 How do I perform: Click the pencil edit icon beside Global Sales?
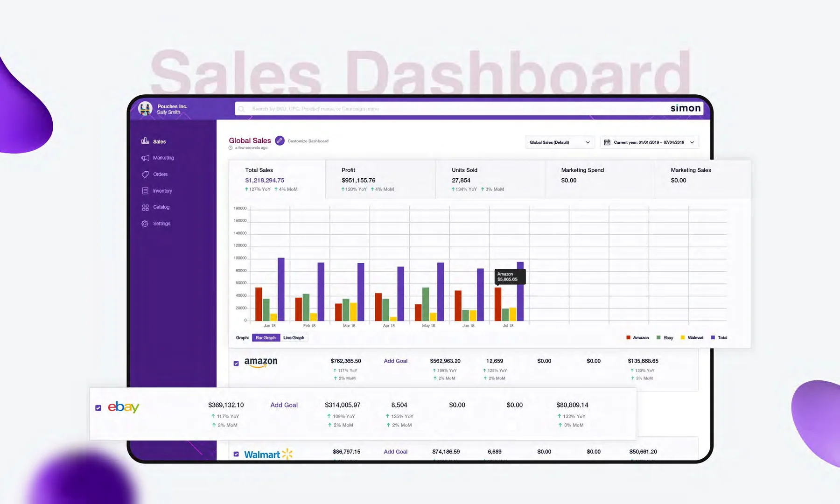point(280,140)
